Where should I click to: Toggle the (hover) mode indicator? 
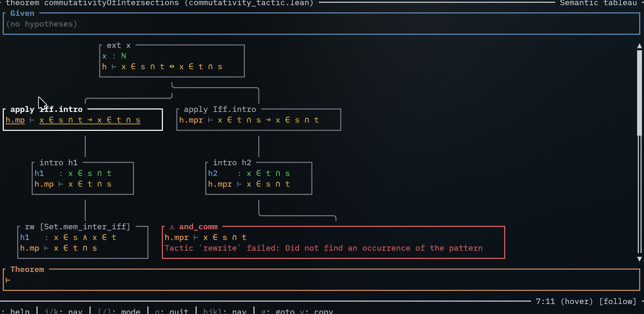click(577, 302)
